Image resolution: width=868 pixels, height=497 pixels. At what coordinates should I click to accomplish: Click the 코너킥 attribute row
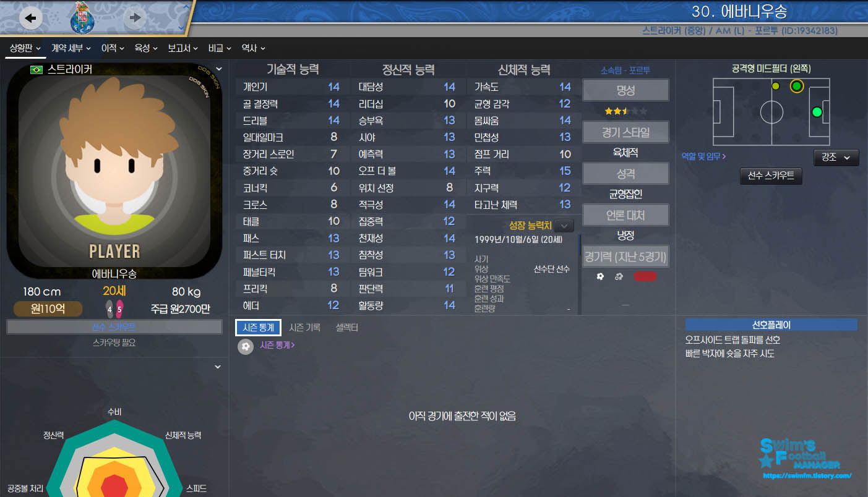[291, 187]
